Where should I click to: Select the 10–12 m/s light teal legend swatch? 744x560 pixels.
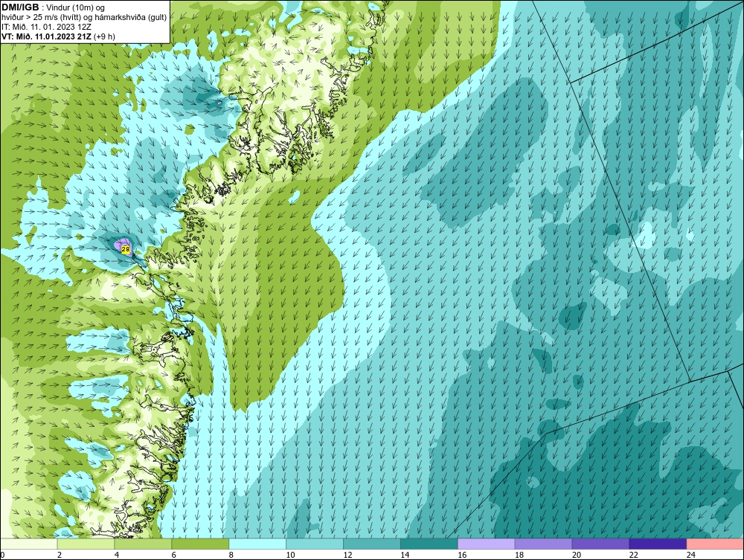pos(315,544)
